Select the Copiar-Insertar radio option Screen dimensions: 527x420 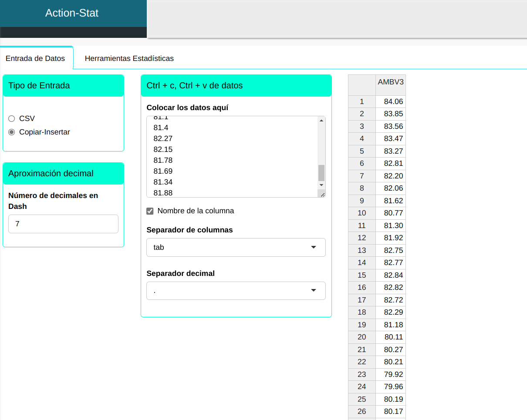(12, 132)
